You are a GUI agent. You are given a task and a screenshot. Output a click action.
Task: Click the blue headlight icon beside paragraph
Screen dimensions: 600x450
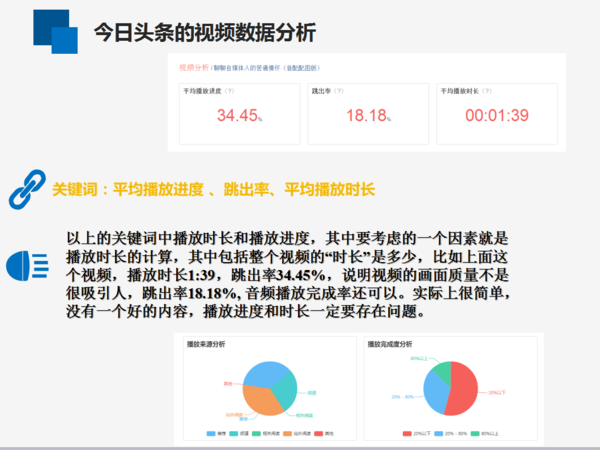pos(27,266)
